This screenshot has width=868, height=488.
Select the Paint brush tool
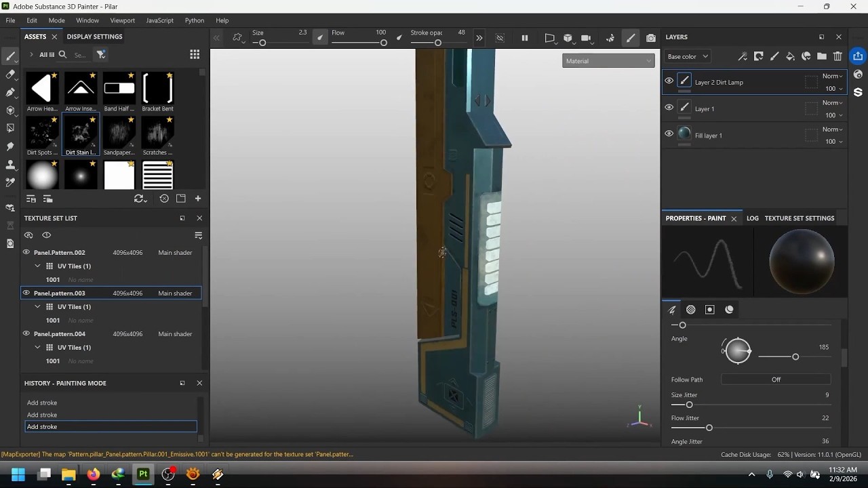click(x=10, y=56)
